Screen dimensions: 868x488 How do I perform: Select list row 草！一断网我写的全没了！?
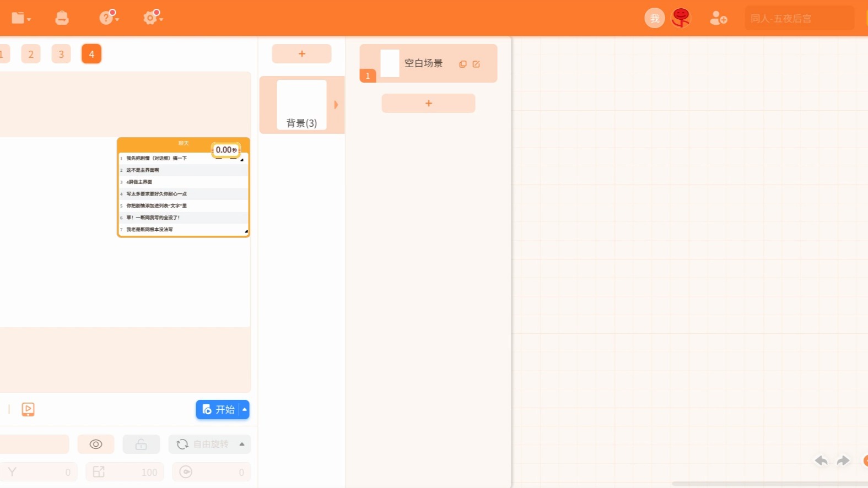click(184, 218)
